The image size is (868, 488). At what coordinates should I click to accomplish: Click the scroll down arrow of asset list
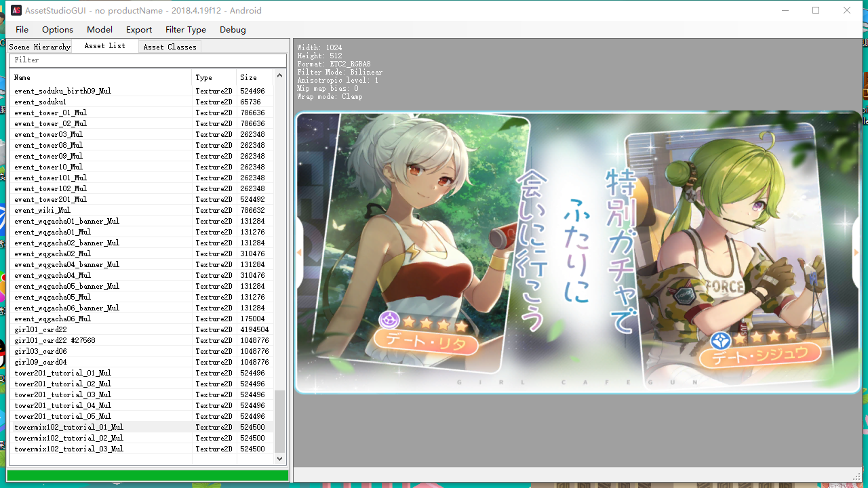click(280, 459)
